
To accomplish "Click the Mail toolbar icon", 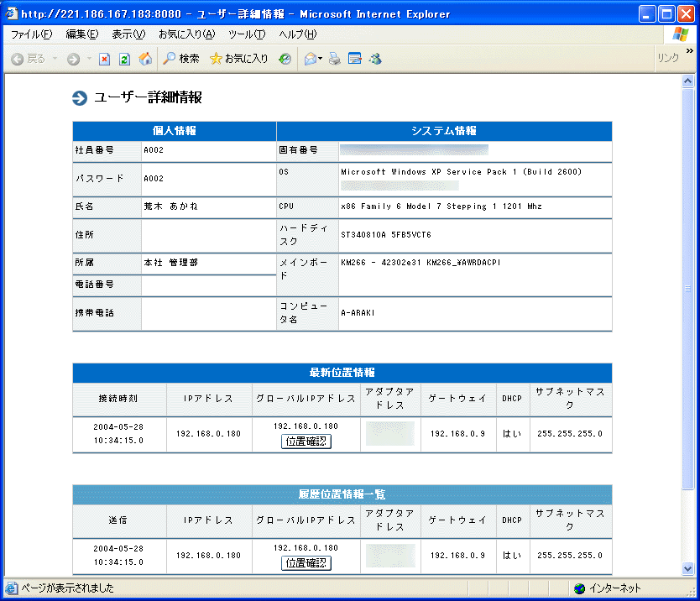I will click(311, 59).
